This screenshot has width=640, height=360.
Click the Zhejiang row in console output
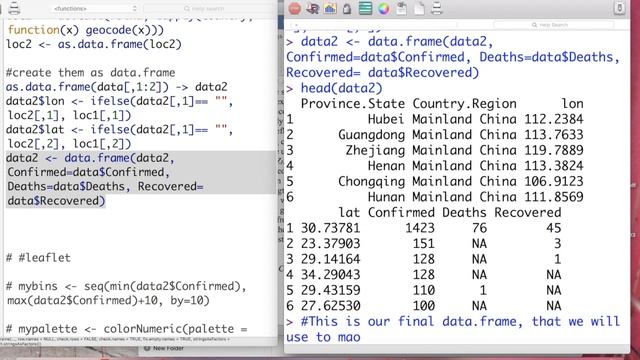coord(435,150)
